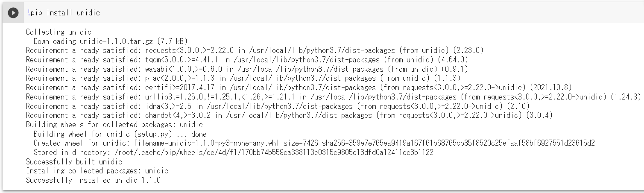
Task: Click the gray code cell background area
Action: [x=372, y=13]
